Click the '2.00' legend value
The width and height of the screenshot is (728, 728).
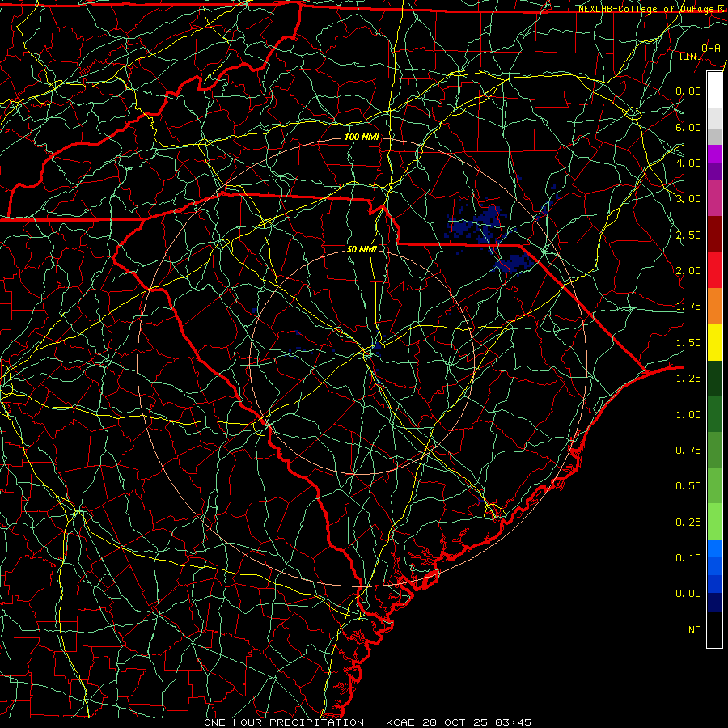click(688, 271)
